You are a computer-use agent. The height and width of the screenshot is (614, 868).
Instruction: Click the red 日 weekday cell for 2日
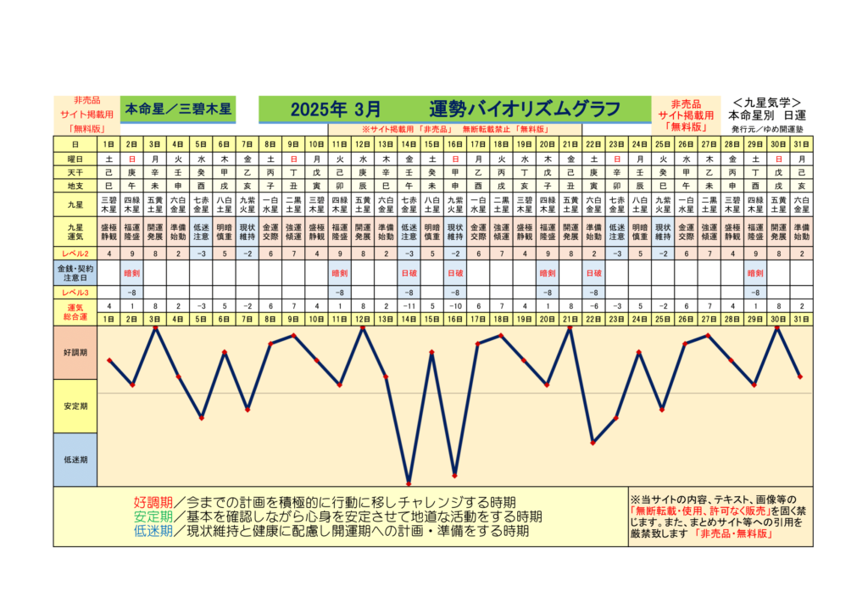tap(131, 159)
